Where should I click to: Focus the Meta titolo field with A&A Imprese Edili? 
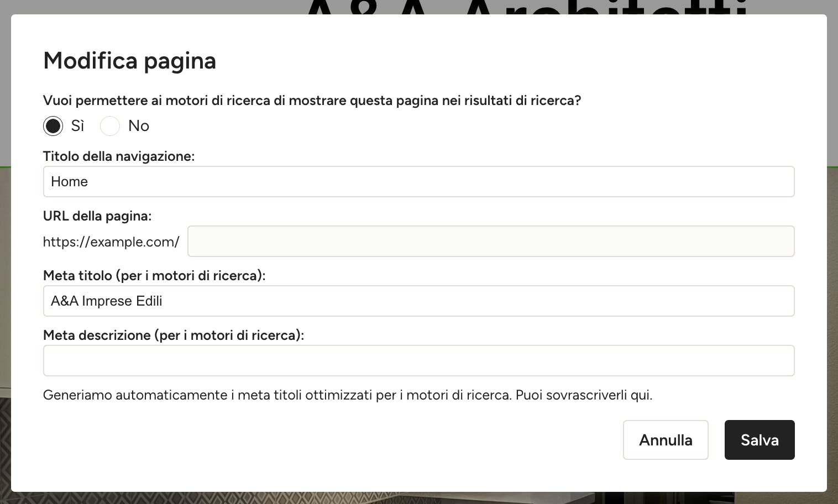pyautogui.click(x=419, y=301)
